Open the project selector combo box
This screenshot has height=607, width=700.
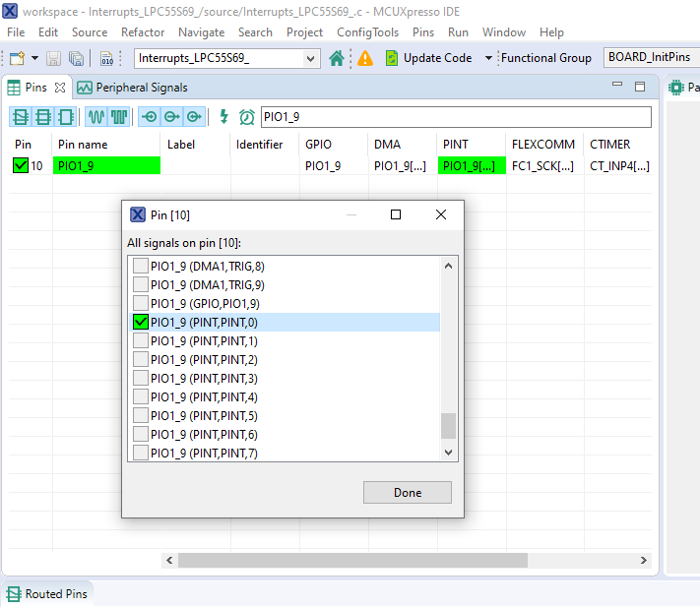tap(227, 58)
